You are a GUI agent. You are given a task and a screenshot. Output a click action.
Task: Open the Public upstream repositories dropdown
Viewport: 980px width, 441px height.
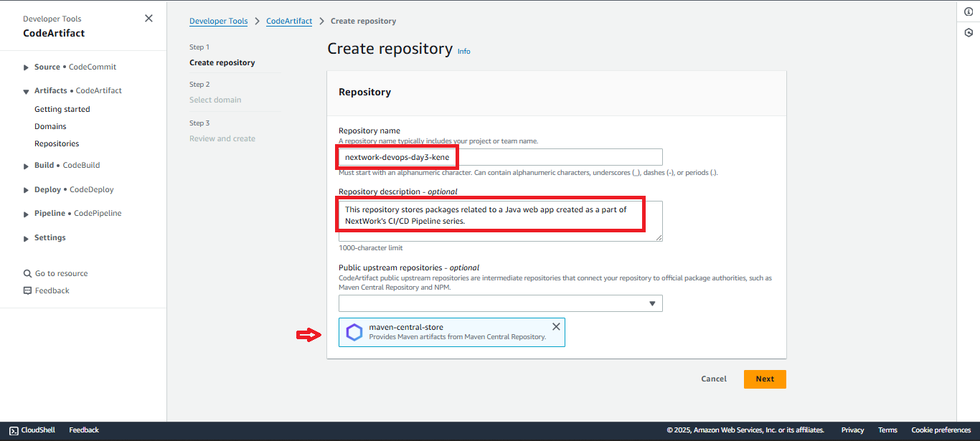point(500,303)
